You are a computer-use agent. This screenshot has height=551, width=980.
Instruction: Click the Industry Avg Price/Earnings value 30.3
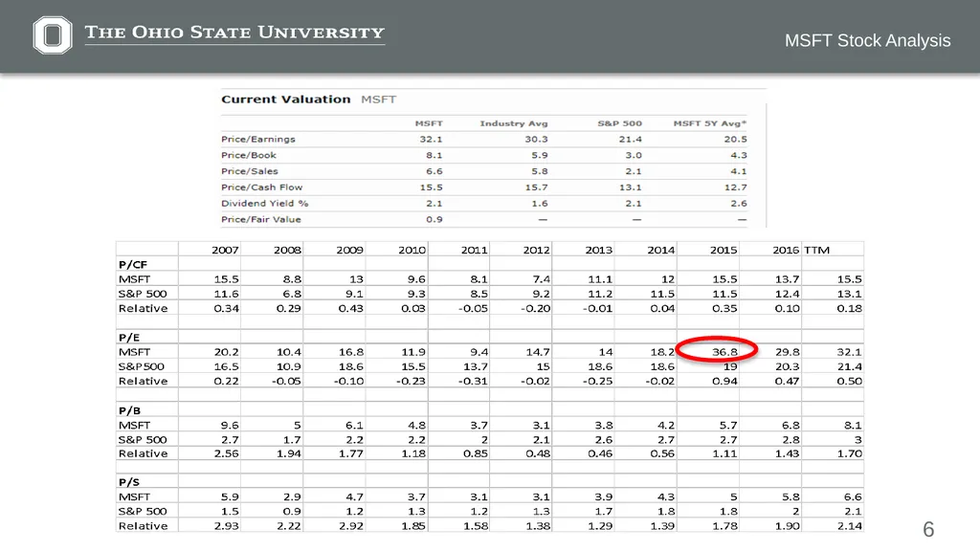pos(536,140)
